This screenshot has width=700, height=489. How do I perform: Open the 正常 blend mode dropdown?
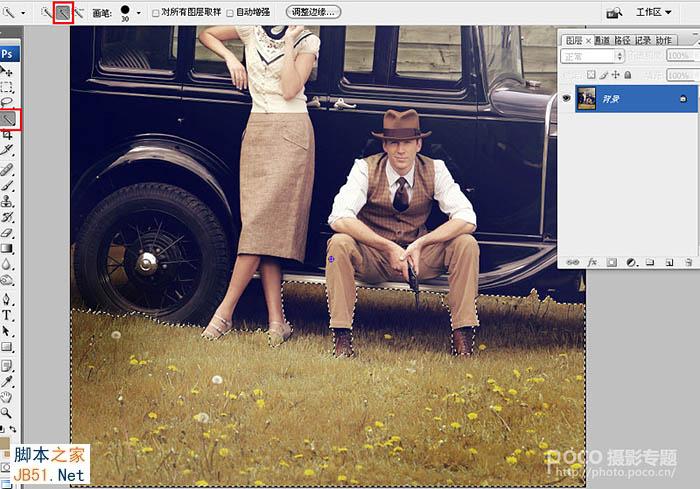[592, 56]
